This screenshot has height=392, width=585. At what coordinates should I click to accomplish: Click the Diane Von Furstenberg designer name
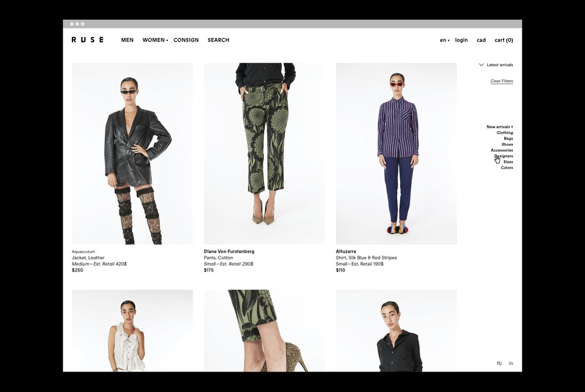point(229,252)
